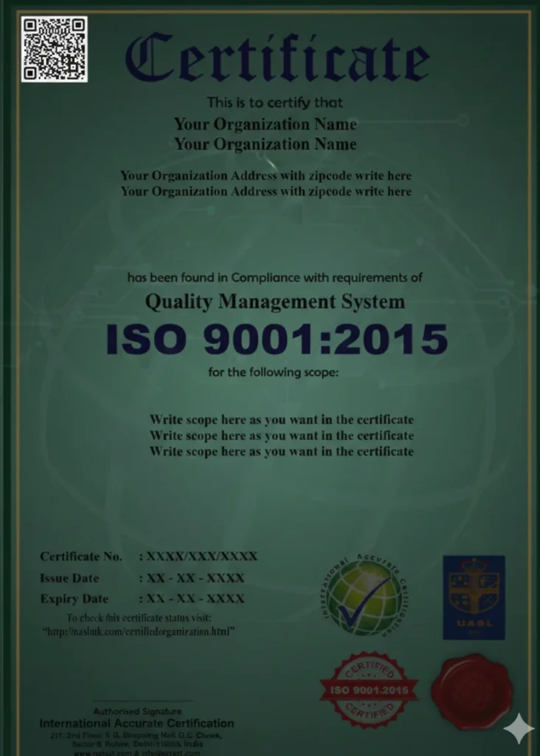The image size is (540, 756).
Task: Click the QR code image
Action: coord(54,49)
